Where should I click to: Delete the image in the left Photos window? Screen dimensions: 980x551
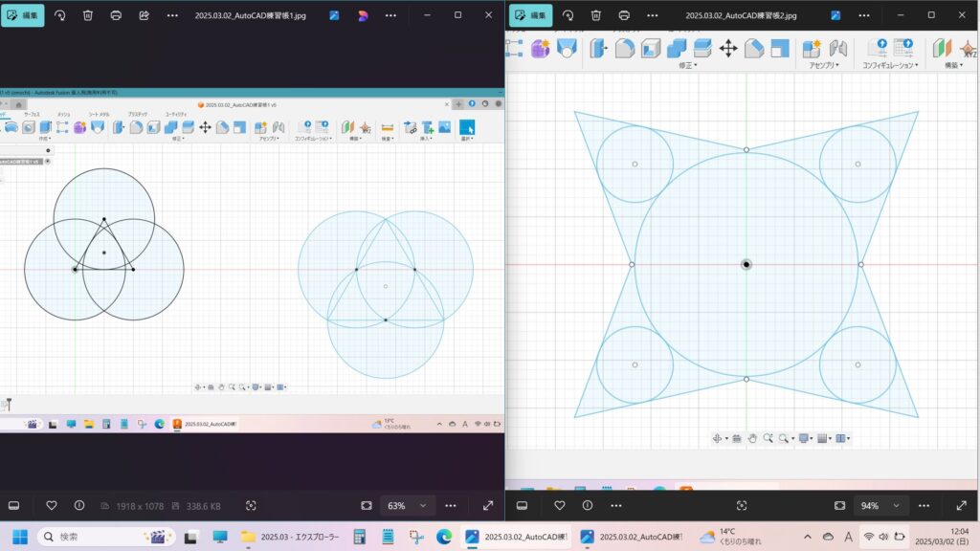click(x=88, y=15)
